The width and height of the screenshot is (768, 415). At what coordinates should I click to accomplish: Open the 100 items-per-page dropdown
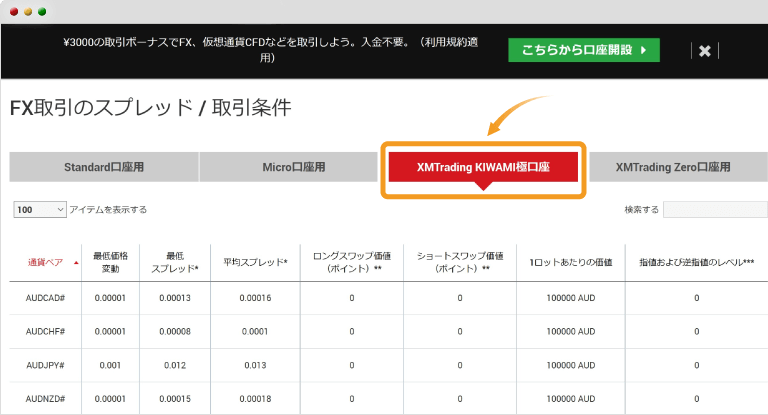tap(40, 210)
